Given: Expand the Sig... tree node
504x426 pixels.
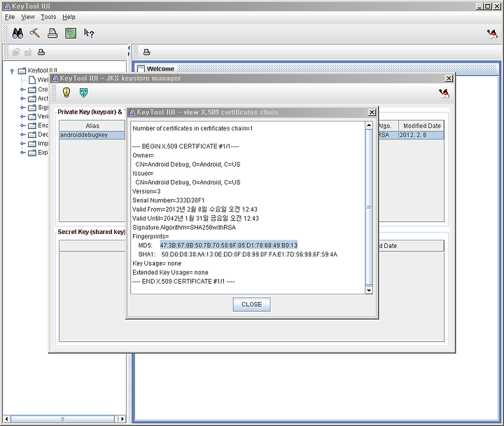Looking at the screenshot, I should coord(22,107).
